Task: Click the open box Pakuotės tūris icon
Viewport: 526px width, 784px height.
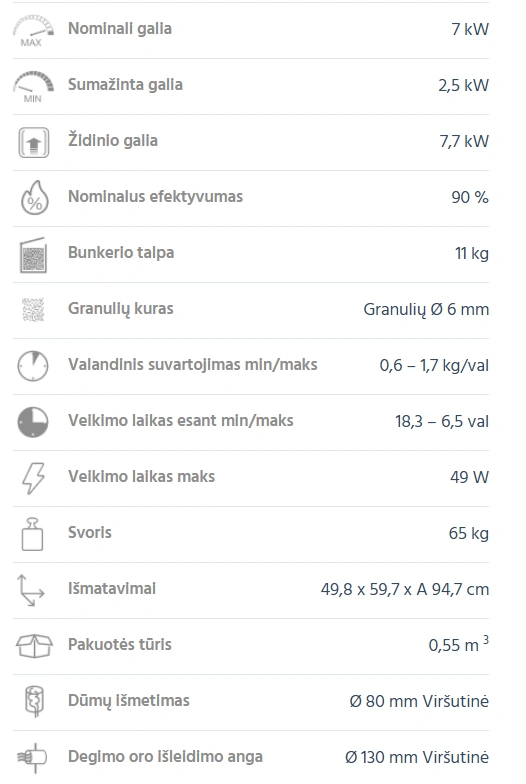Action: [34, 646]
